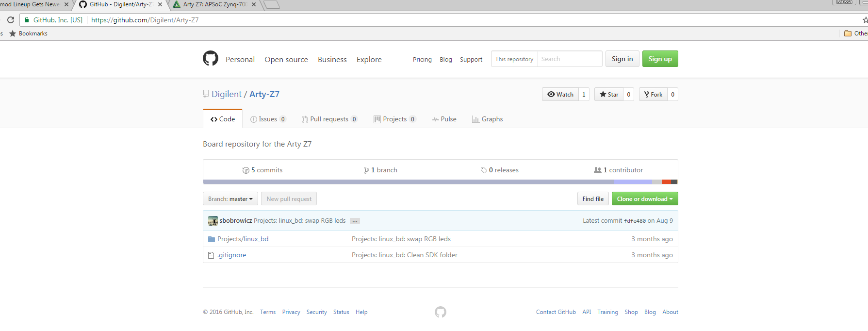Click sbobrowicz's avatar thumbnail
The height and width of the screenshot is (331, 868).
coord(213,221)
